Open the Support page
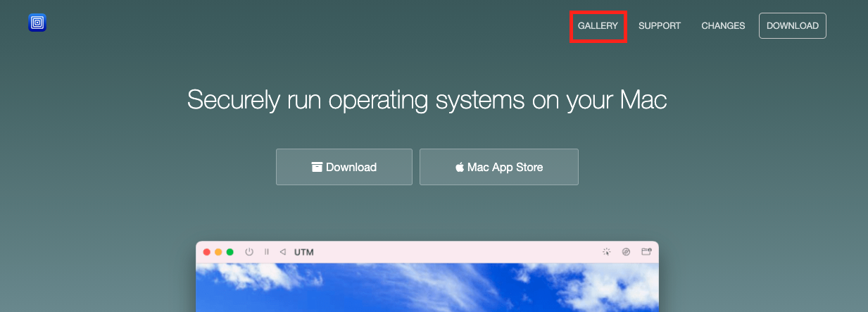The height and width of the screenshot is (312, 868). click(x=660, y=26)
